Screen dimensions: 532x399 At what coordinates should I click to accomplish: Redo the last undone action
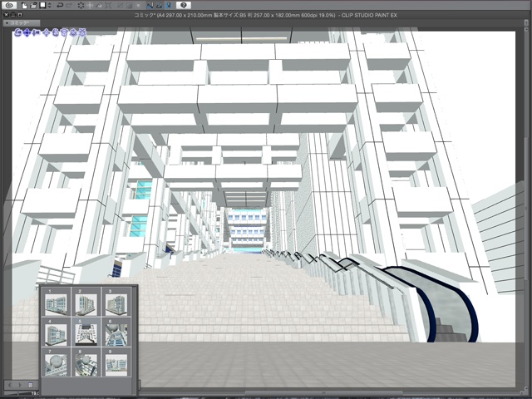coord(69,5)
